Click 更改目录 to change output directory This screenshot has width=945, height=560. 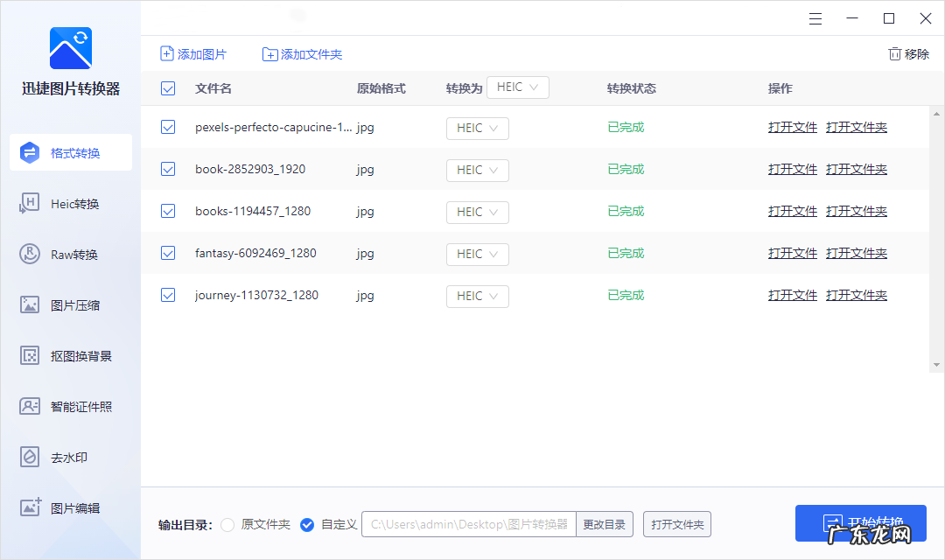coord(606,524)
